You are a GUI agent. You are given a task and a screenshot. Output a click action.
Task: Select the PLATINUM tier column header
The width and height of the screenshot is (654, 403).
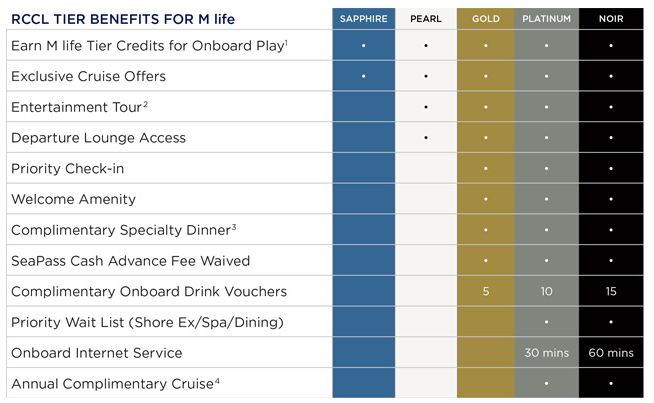(x=546, y=18)
